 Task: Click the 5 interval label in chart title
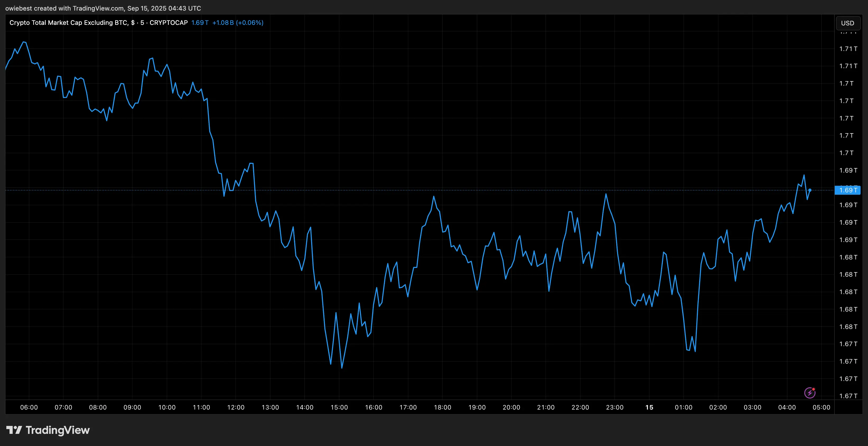point(142,22)
